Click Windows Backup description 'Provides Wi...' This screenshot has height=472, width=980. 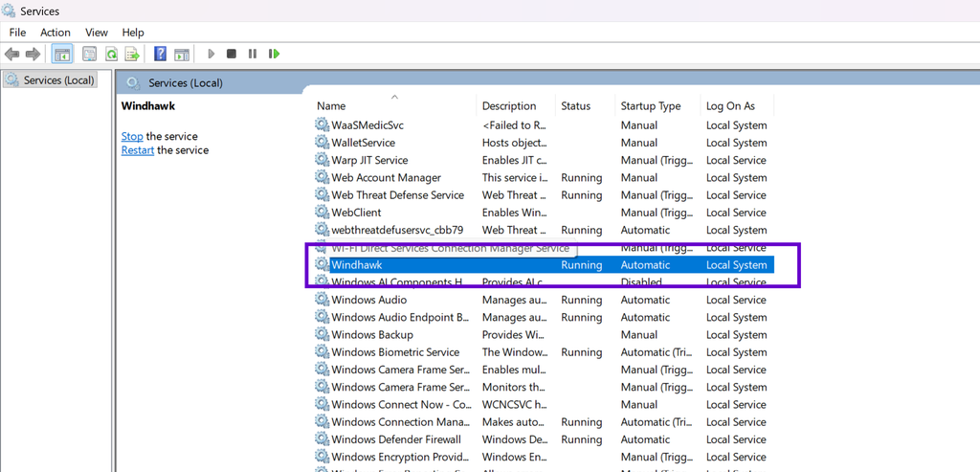click(x=515, y=335)
